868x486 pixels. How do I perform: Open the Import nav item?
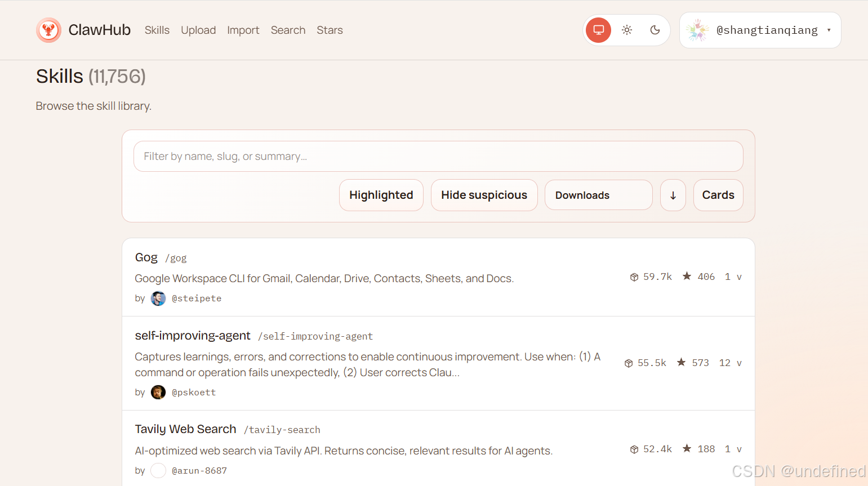pyautogui.click(x=243, y=30)
